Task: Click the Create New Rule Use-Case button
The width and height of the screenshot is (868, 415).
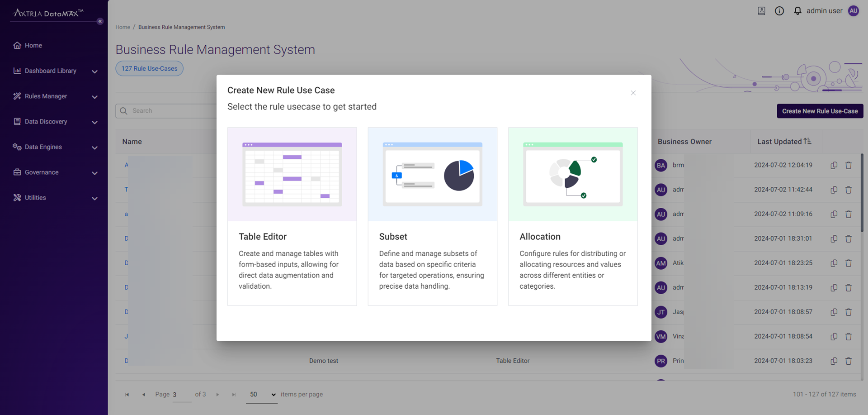Action: [x=820, y=111]
